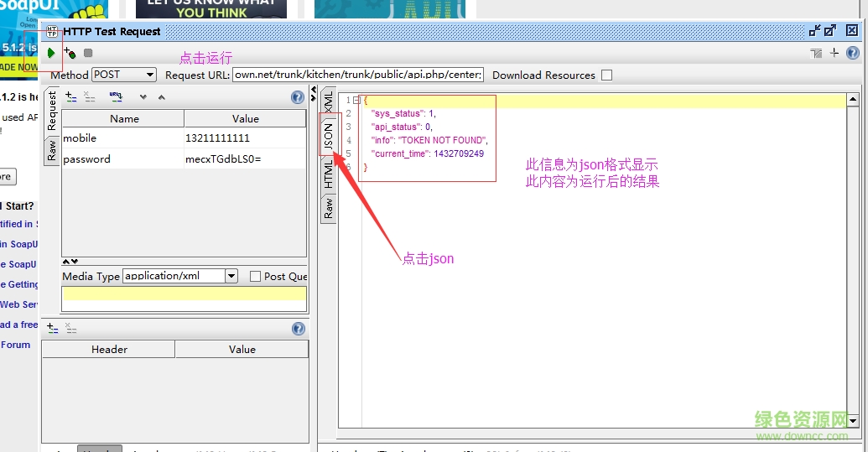Click the "Let us know what you think" banner

point(211,9)
